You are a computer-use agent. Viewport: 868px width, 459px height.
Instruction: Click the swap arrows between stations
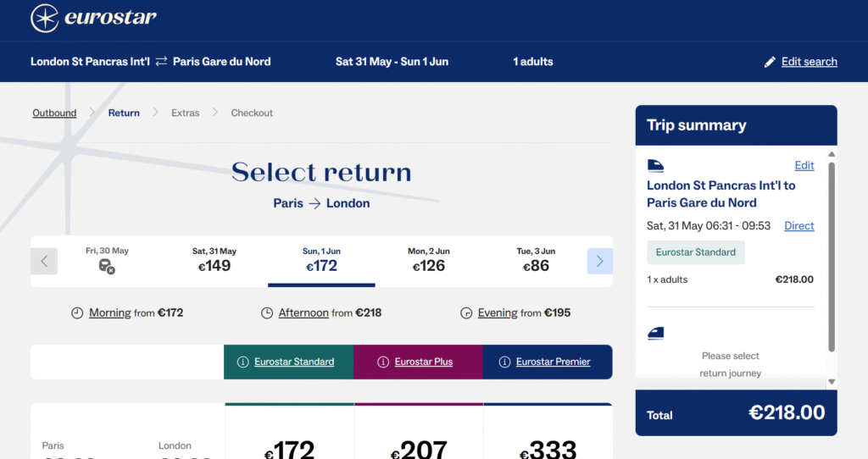(x=161, y=61)
